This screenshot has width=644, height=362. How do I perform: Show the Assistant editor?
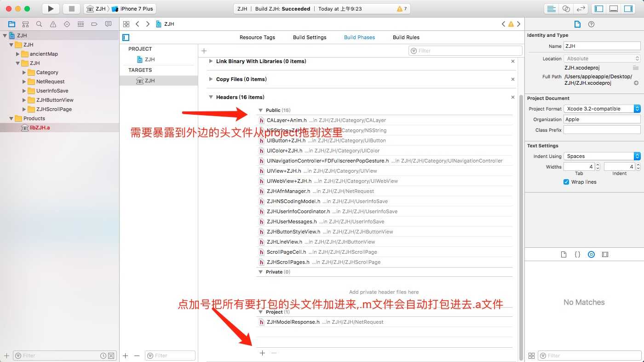(566, 9)
